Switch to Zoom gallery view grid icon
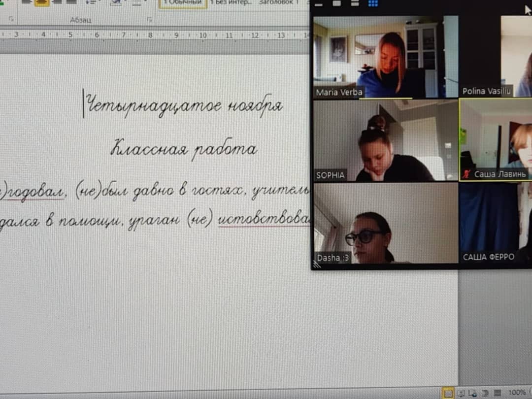 pyautogui.click(x=373, y=3)
